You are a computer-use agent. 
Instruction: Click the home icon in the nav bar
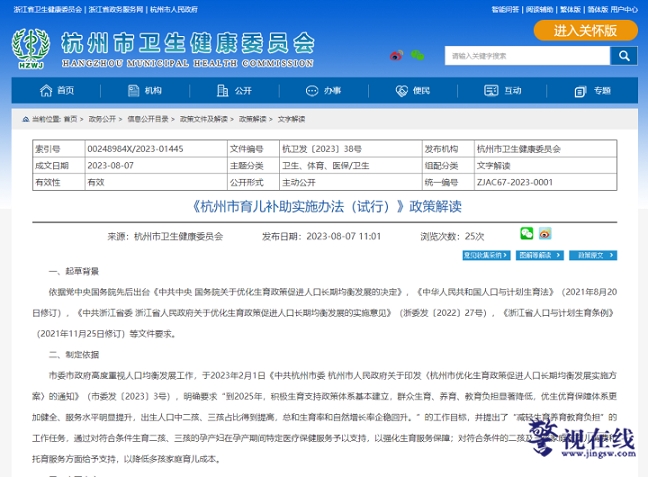coord(46,91)
